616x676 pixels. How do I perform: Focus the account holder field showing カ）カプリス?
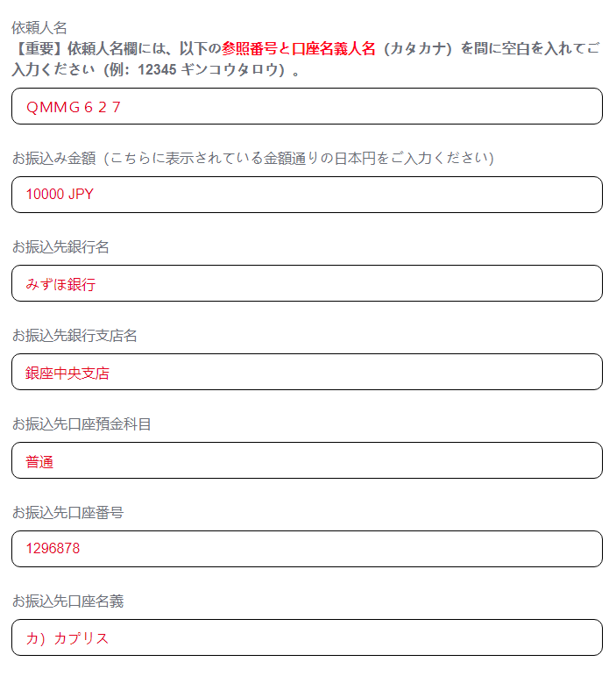[x=307, y=637]
